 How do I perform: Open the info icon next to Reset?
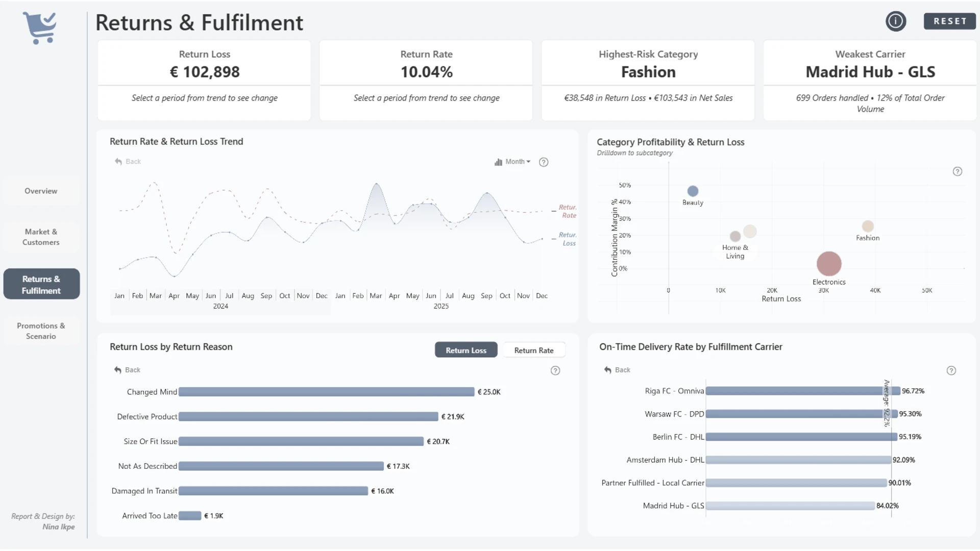click(896, 21)
